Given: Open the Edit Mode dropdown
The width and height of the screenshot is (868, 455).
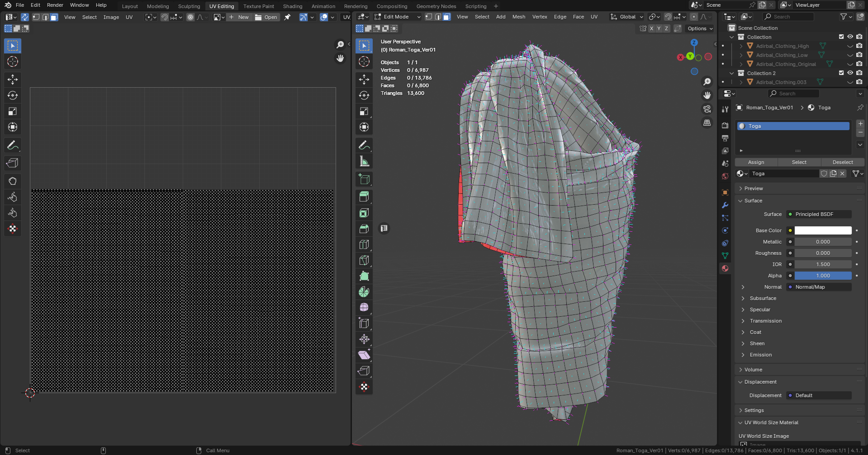Looking at the screenshot, I should pos(397,17).
